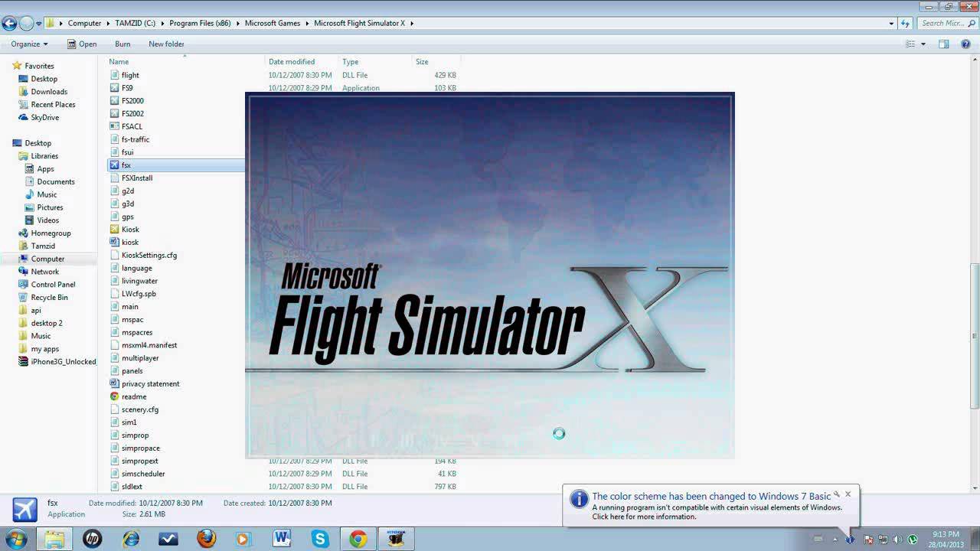This screenshot has height=551, width=980.
Task: Select the simscheduler file
Action: [x=143, y=474]
